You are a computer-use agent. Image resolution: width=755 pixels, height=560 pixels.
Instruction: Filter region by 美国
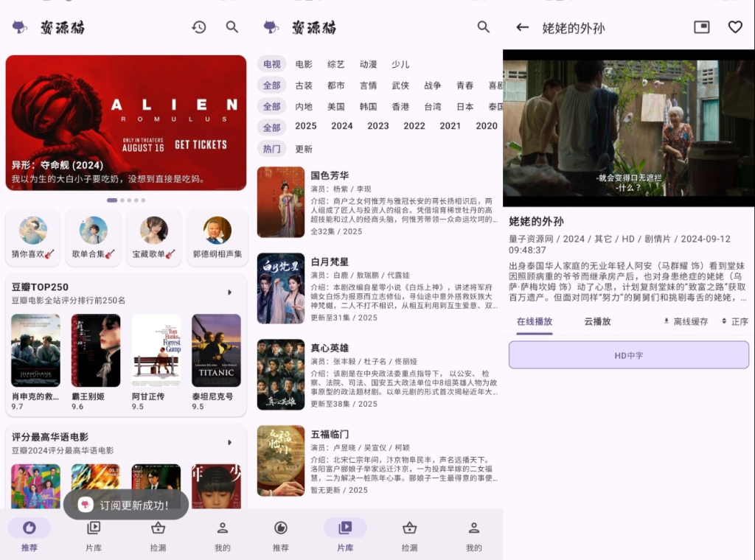(336, 106)
